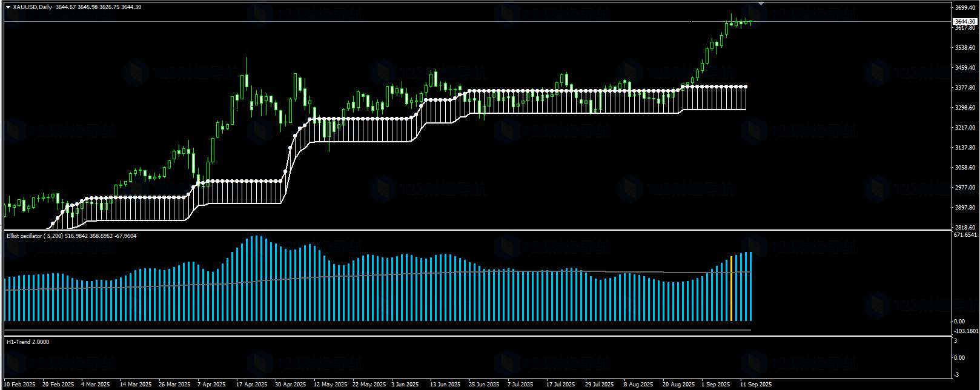Click the 17 Apr 2025 date on the time axis
The height and width of the screenshot is (390, 980).
251,385
